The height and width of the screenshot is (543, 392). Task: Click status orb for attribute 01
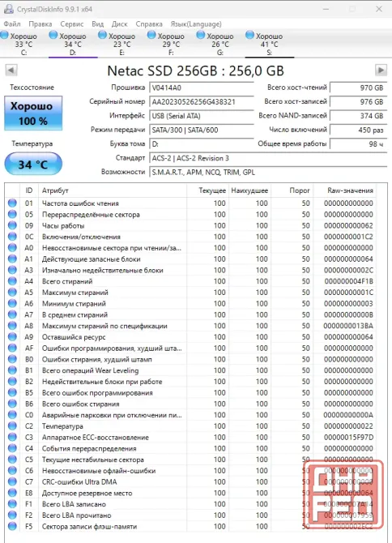tap(12, 203)
